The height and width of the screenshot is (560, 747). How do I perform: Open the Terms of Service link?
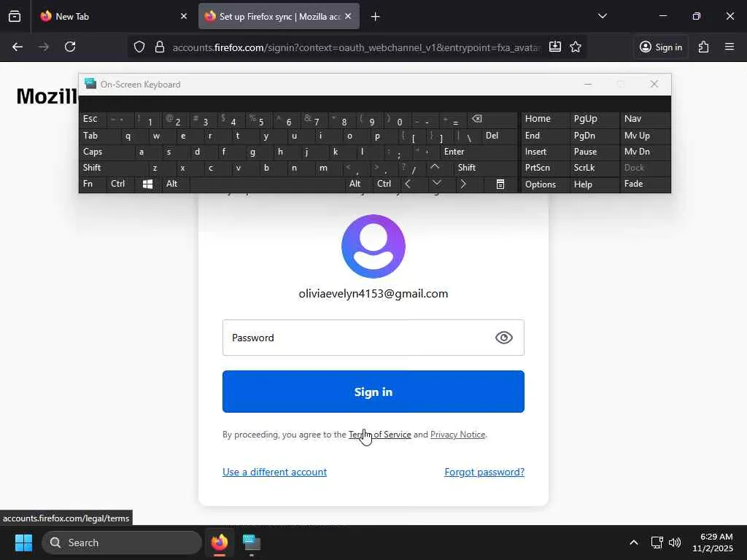click(x=379, y=435)
